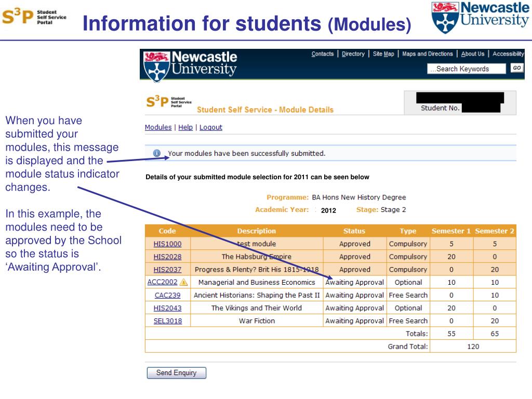Click the 'Stage 2' value
532x399 pixels.
coord(393,210)
